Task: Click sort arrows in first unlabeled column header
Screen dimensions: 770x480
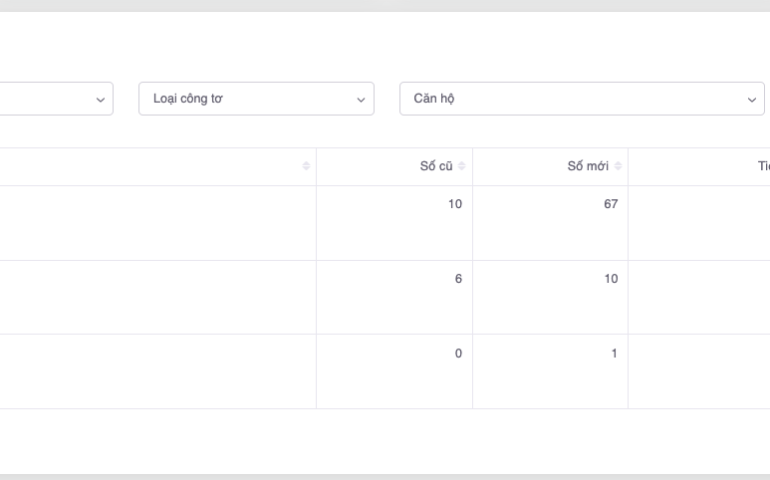Action: [306, 167]
